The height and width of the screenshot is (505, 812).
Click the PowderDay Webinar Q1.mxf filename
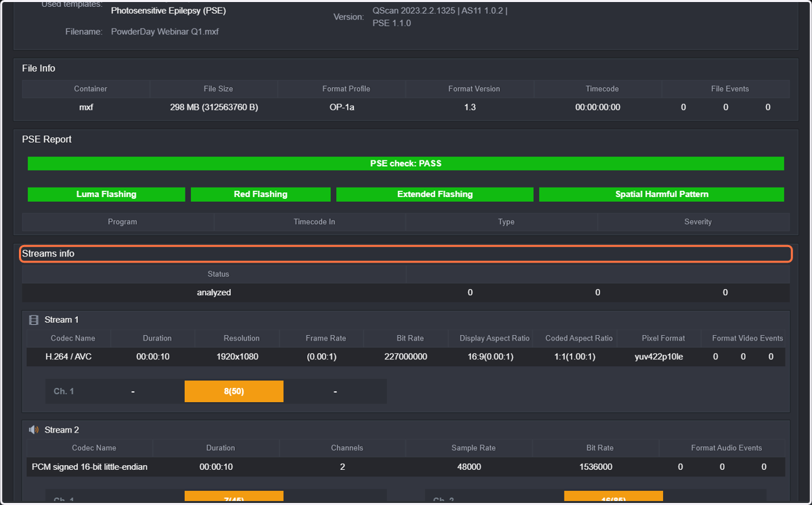point(165,31)
